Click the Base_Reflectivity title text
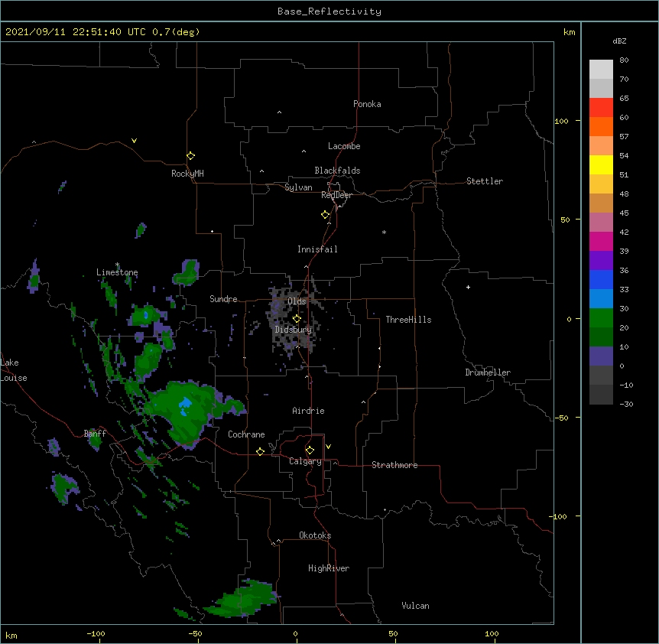The height and width of the screenshot is (644, 659). [329, 11]
